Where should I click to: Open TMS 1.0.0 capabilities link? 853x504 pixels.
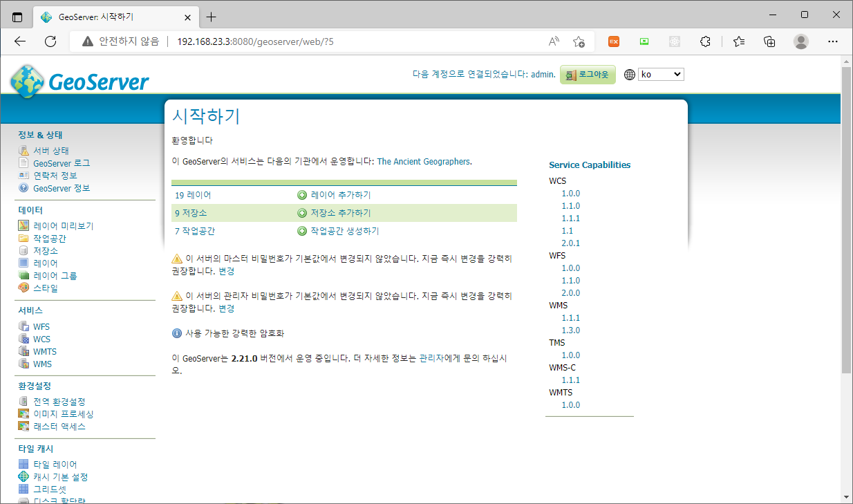tap(571, 355)
